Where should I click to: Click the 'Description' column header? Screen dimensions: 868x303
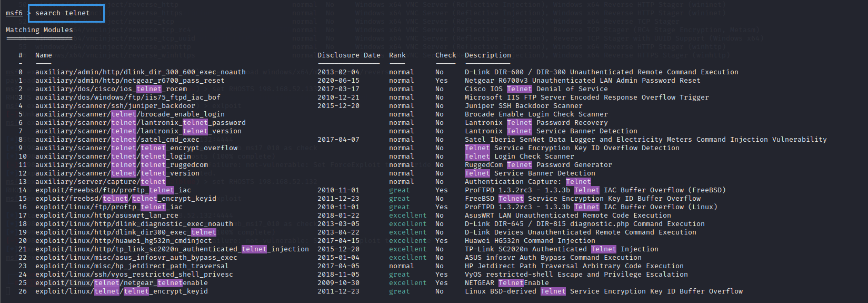coord(488,55)
